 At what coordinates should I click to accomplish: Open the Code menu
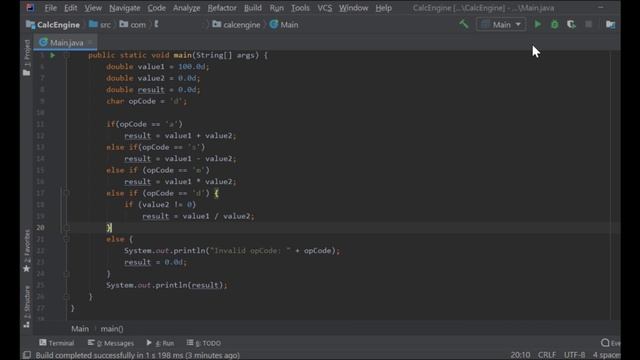click(156, 8)
